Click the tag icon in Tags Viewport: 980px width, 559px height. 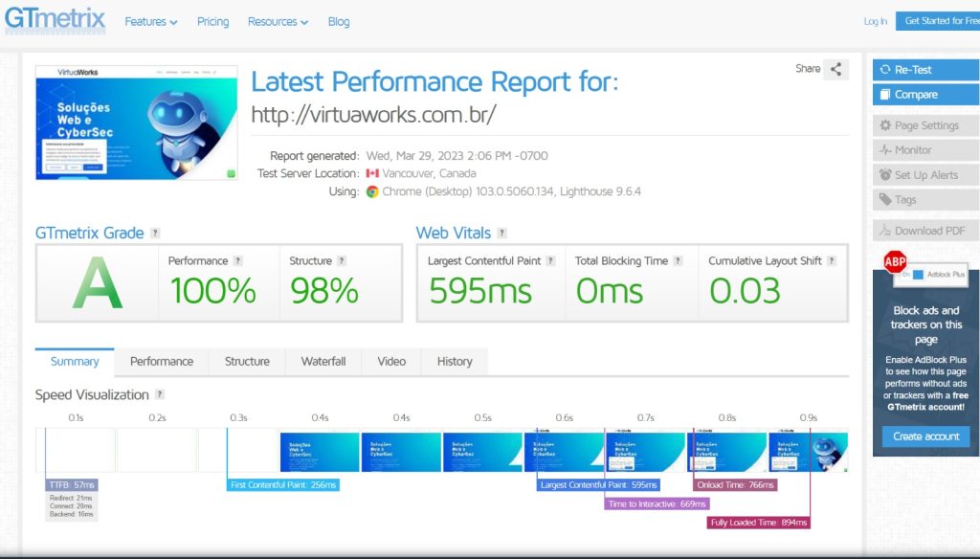pyautogui.click(x=885, y=199)
